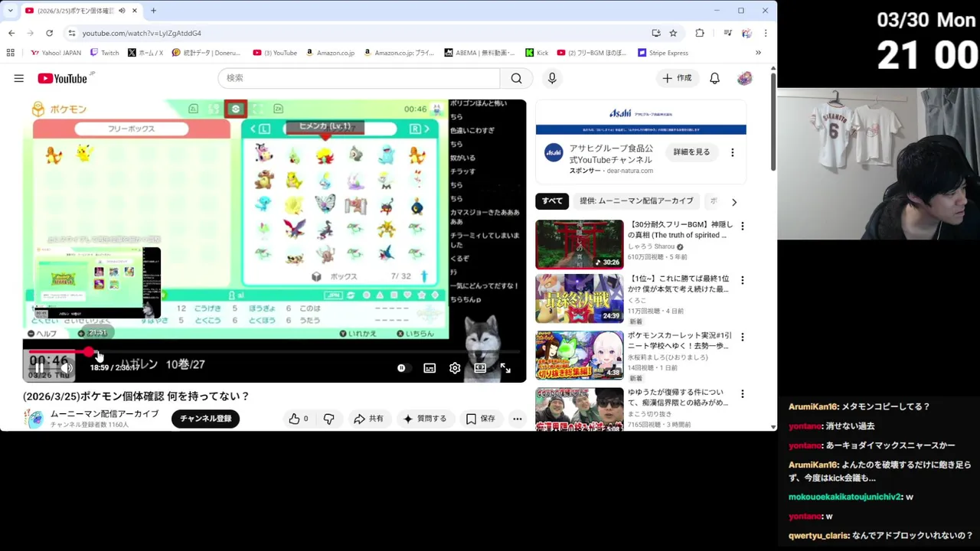Open options menu for ポケモンスカーレット実況 video
This screenshot has height=551, width=980.
click(x=742, y=337)
